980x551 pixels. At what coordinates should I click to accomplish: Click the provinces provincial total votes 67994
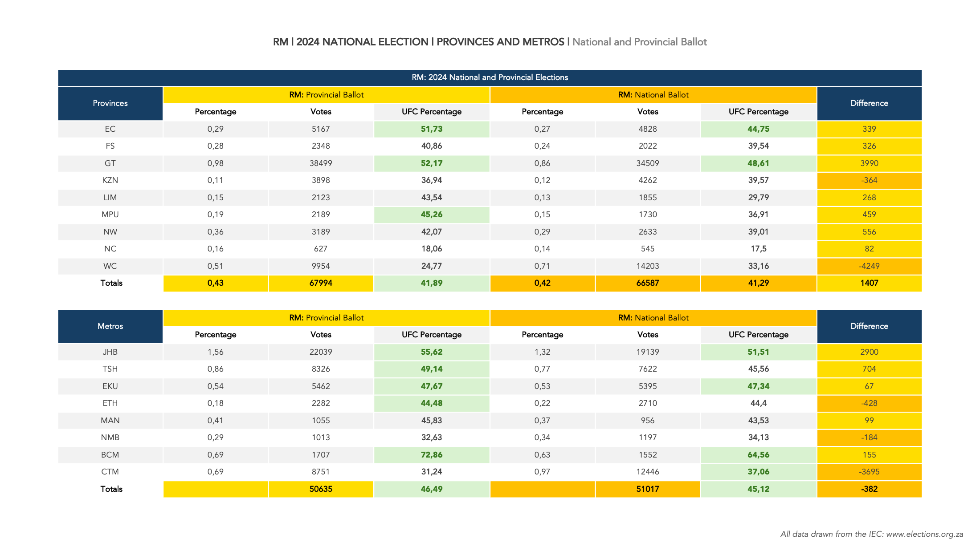click(321, 283)
